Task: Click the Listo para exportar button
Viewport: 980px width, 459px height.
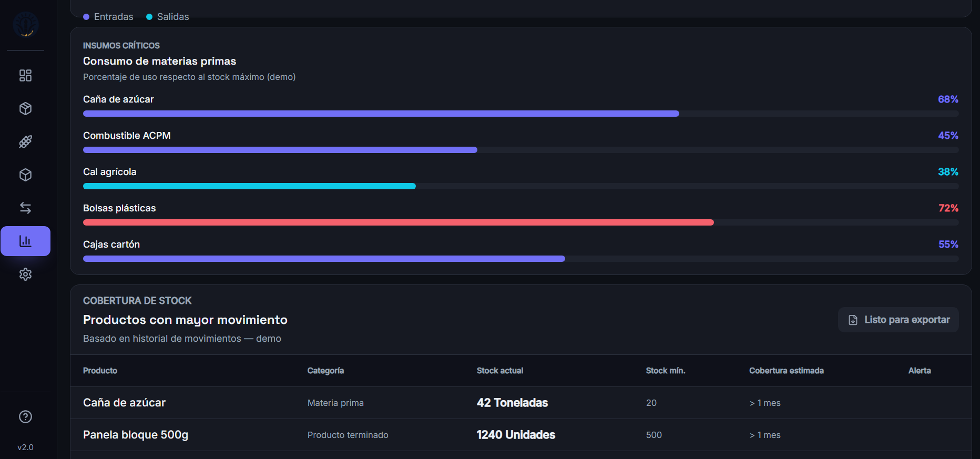Action: click(x=898, y=320)
